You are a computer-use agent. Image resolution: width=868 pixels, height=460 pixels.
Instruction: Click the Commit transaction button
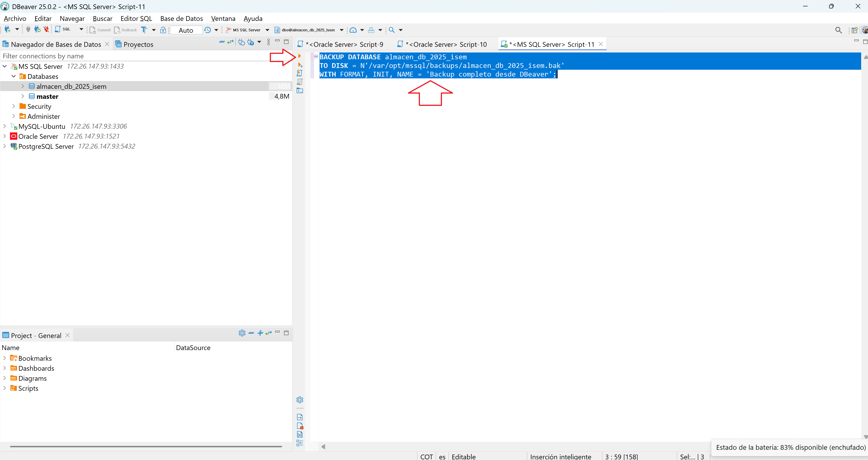click(100, 30)
